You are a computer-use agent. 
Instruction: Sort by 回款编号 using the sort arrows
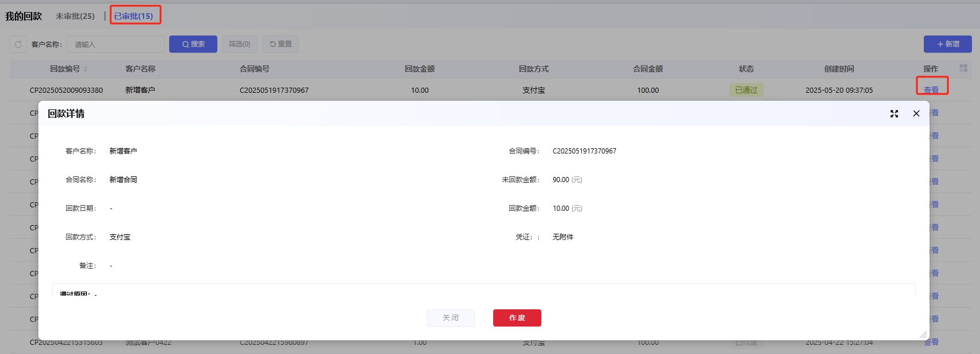pos(85,69)
